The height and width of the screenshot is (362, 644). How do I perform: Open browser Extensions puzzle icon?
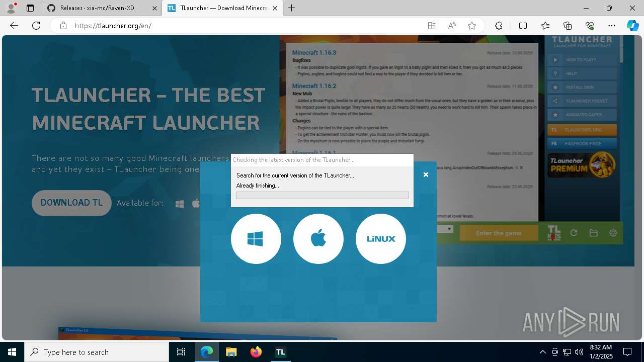(499, 26)
